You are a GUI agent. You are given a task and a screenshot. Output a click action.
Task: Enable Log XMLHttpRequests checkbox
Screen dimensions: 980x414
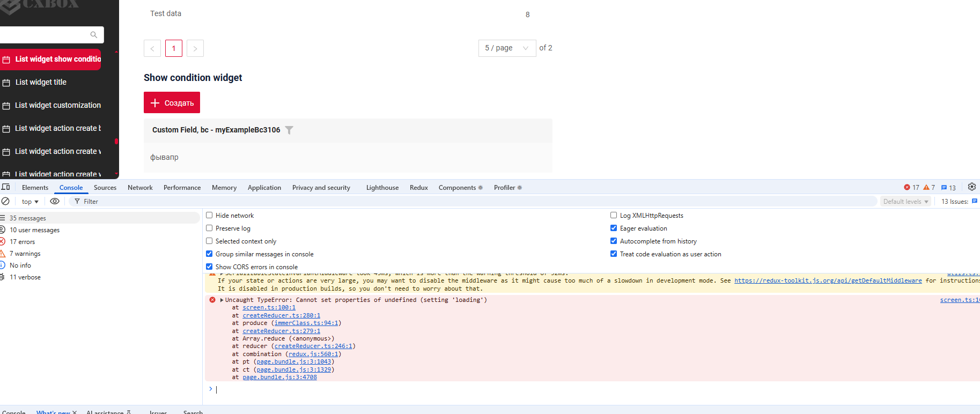[614, 215]
